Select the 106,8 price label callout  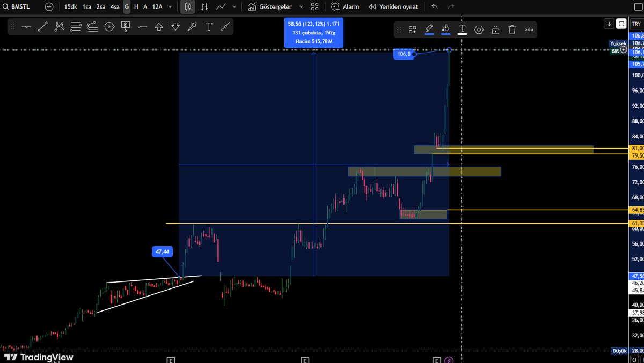pyautogui.click(x=404, y=54)
